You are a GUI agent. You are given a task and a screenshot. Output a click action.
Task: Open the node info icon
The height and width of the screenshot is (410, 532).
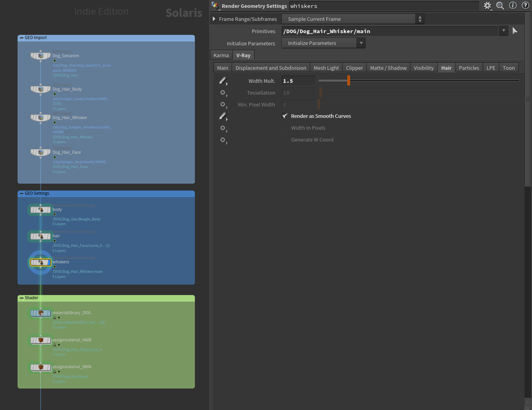click(x=513, y=6)
